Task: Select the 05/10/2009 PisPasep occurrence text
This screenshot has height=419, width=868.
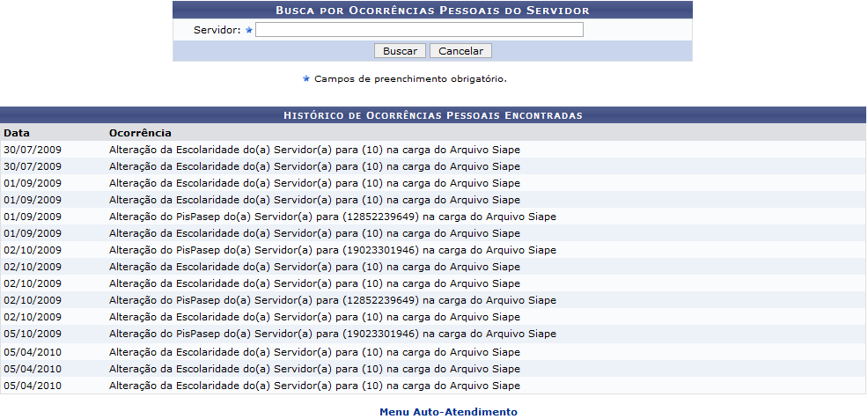Action: coord(332,334)
